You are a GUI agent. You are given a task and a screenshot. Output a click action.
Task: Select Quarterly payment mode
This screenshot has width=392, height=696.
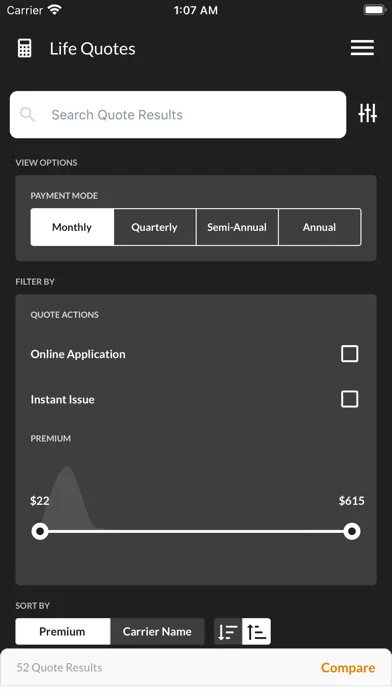(x=154, y=227)
